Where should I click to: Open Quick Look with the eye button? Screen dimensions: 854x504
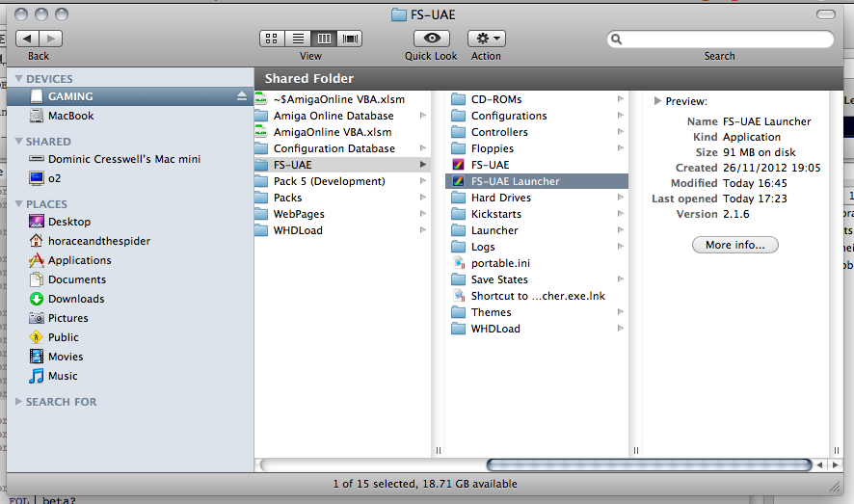[x=432, y=39]
